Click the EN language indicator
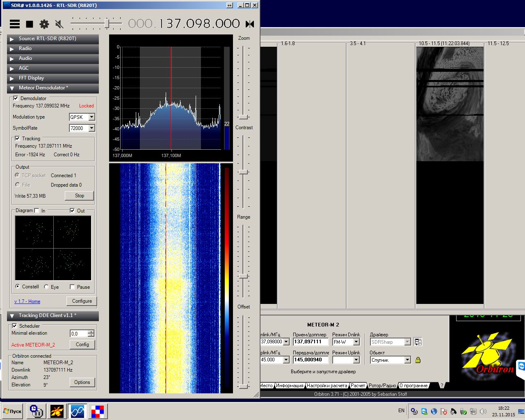525x420 pixels. tap(401, 411)
